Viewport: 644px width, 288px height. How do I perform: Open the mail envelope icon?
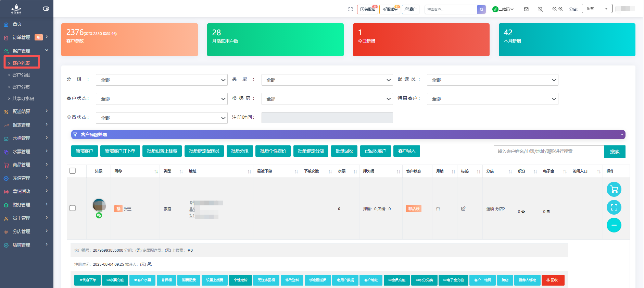click(x=526, y=9)
